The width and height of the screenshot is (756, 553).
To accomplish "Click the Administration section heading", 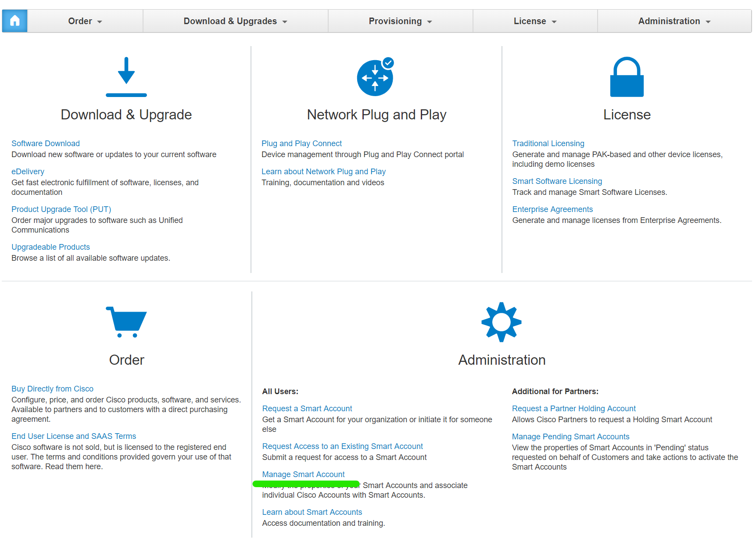I will (502, 360).
